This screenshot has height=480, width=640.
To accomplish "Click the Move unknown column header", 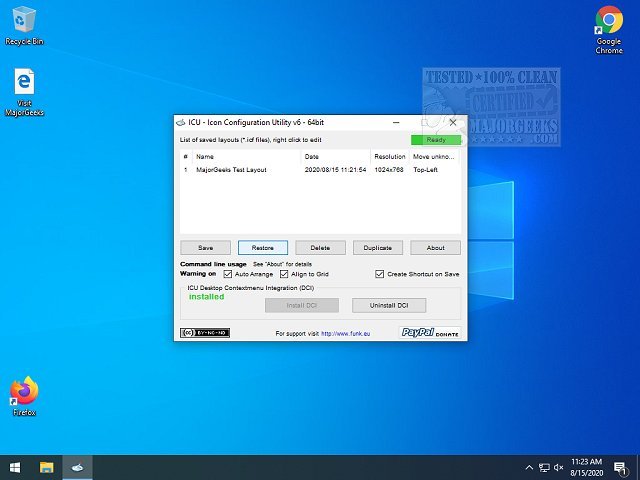I will [434, 156].
